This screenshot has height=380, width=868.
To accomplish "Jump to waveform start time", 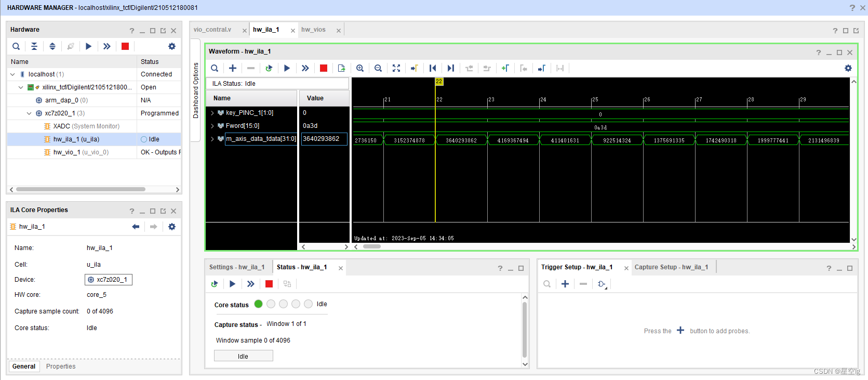I will (x=433, y=68).
